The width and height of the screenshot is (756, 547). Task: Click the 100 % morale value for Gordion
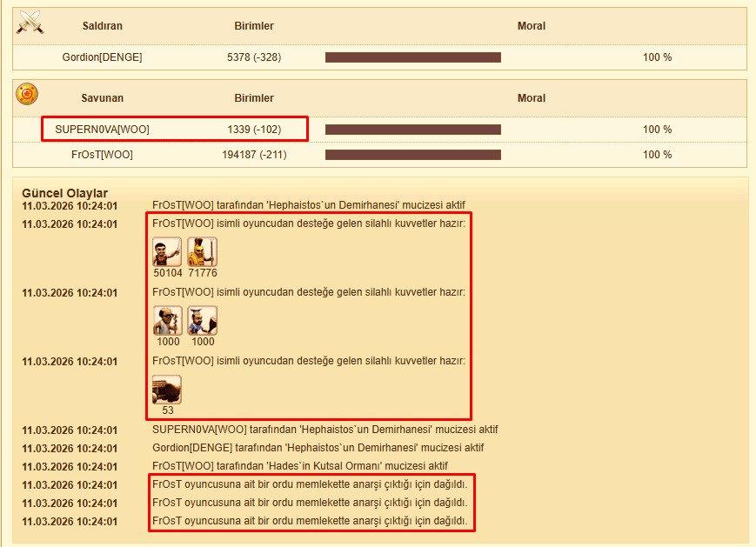tap(657, 57)
